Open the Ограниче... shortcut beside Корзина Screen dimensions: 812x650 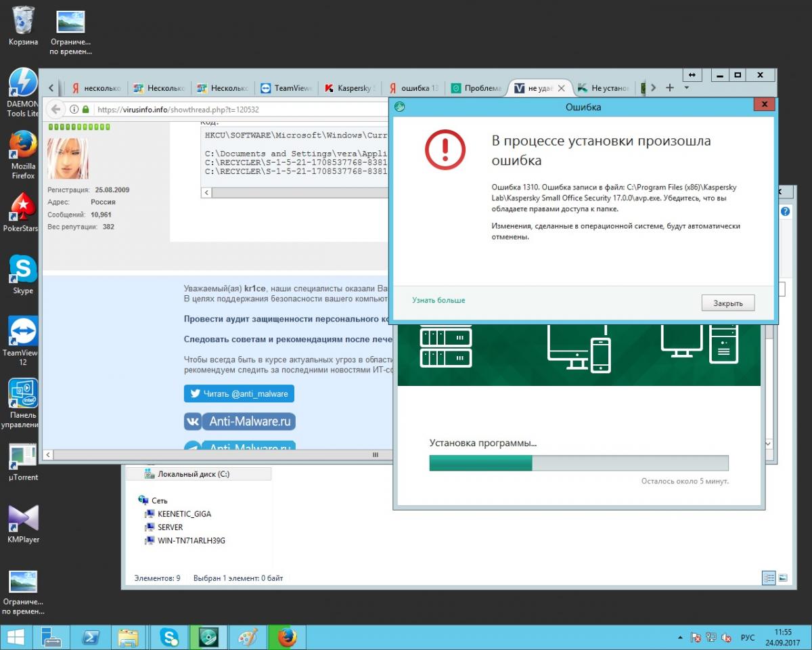[70, 32]
